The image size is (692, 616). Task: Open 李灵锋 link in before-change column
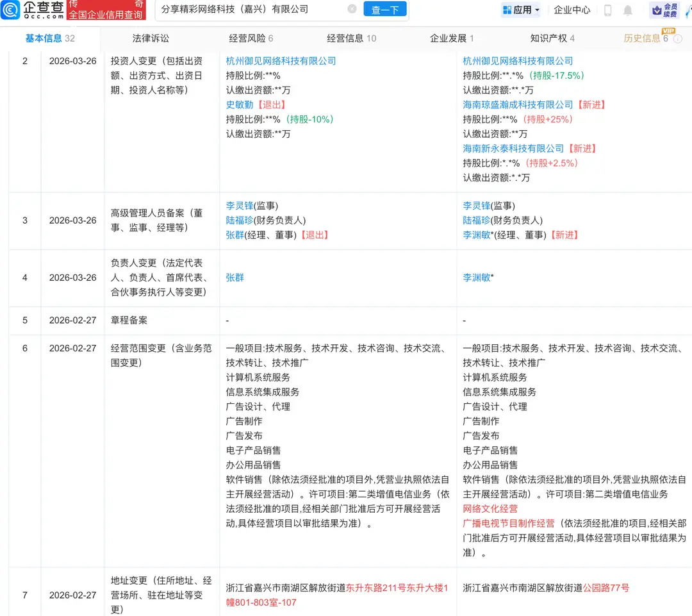point(239,206)
